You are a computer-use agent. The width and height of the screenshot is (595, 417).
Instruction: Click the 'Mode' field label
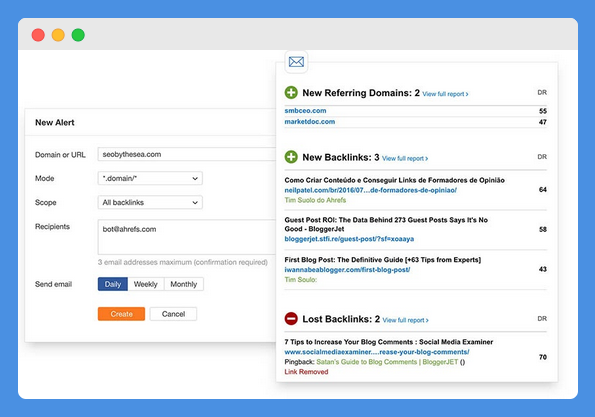(44, 178)
